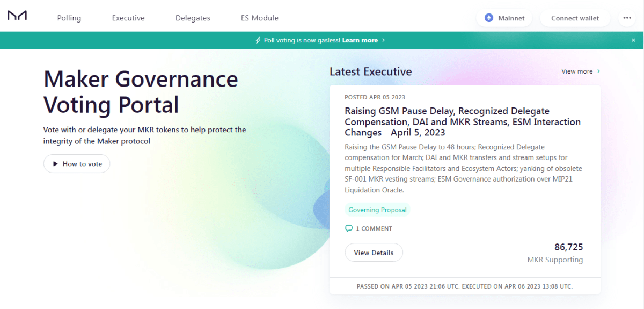Viewport: 644px width, 309px height.
Task: Click the How to vote button
Action: point(77,164)
